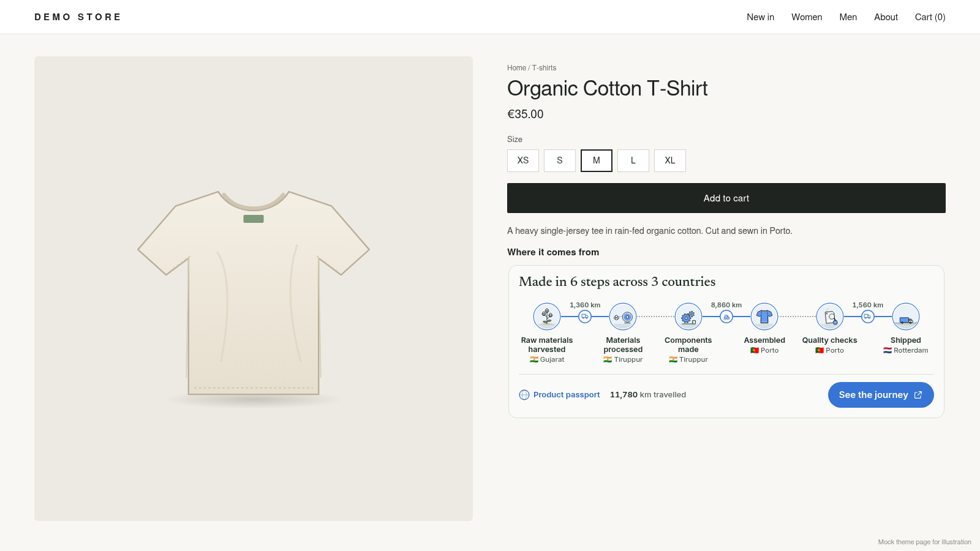Select size XL
The height and width of the screenshot is (551, 980).
pyautogui.click(x=670, y=160)
